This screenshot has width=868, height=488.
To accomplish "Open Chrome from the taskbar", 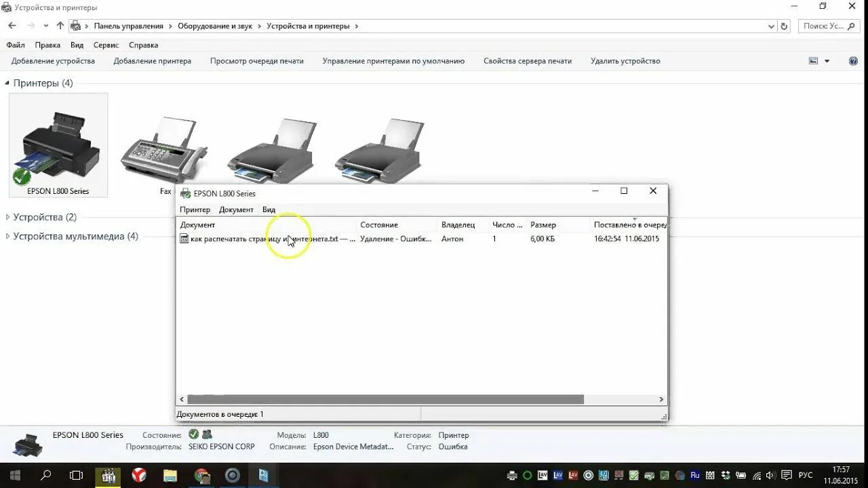I will [x=201, y=475].
